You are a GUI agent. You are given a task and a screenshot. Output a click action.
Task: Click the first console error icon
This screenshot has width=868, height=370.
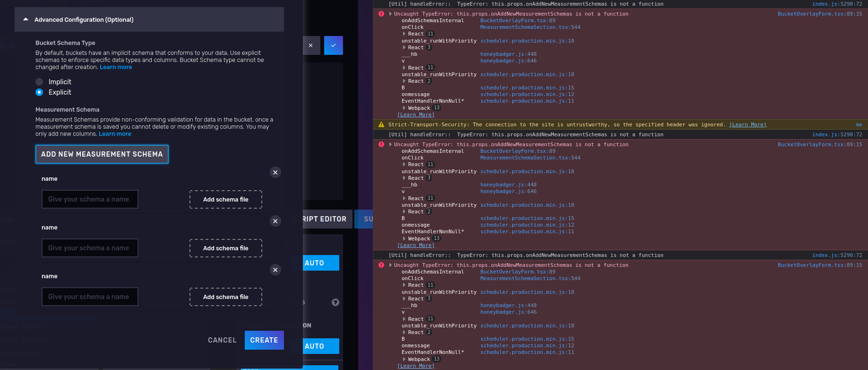coord(381,14)
